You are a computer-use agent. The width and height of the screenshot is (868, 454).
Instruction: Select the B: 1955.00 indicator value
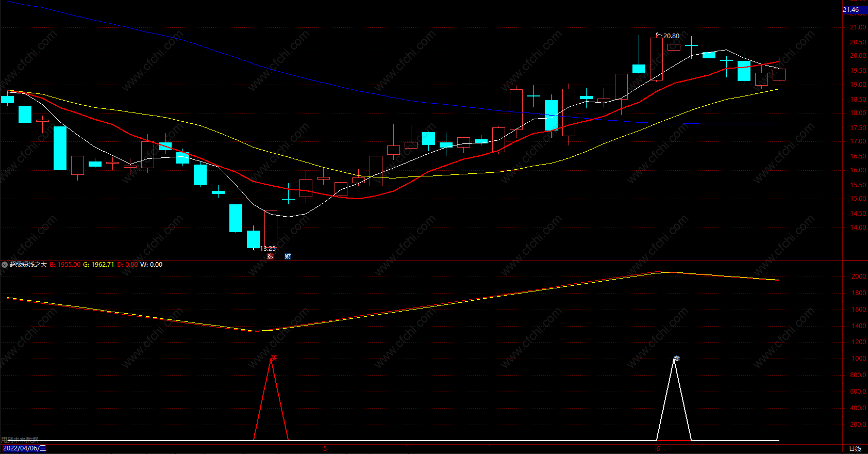(x=65, y=265)
